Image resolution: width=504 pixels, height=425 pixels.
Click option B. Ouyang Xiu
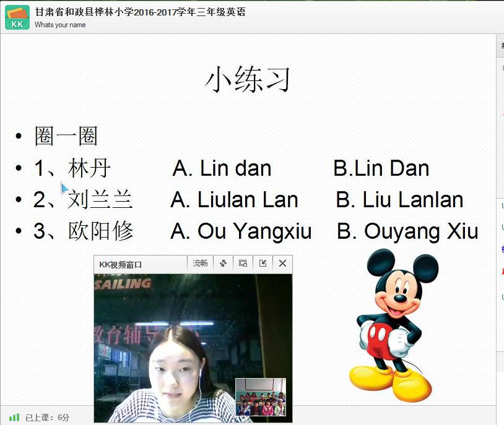tap(407, 231)
